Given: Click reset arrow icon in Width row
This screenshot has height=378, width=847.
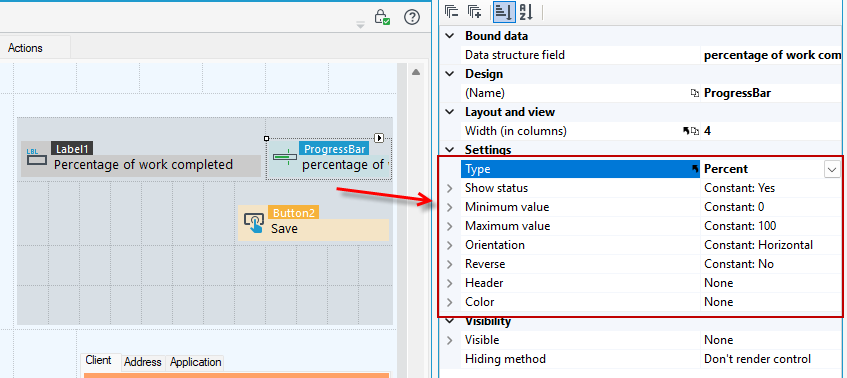Looking at the screenshot, I should (686, 131).
